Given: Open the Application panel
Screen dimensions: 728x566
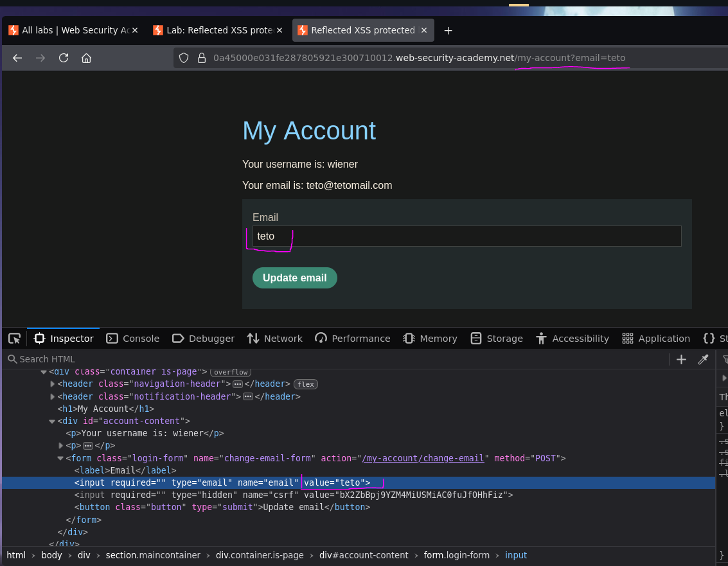Looking at the screenshot, I should [x=655, y=339].
